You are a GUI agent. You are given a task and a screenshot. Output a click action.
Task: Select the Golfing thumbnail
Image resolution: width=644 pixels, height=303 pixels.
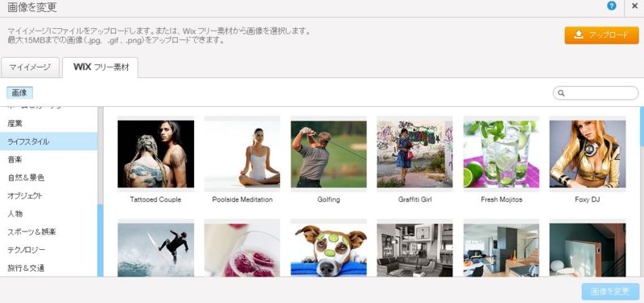click(328, 154)
